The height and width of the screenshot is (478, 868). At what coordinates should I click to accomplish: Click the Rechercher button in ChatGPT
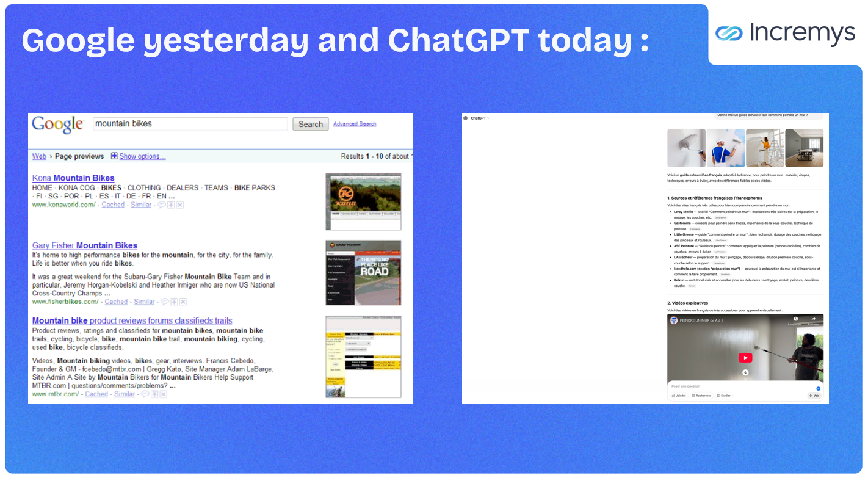[x=701, y=396]
